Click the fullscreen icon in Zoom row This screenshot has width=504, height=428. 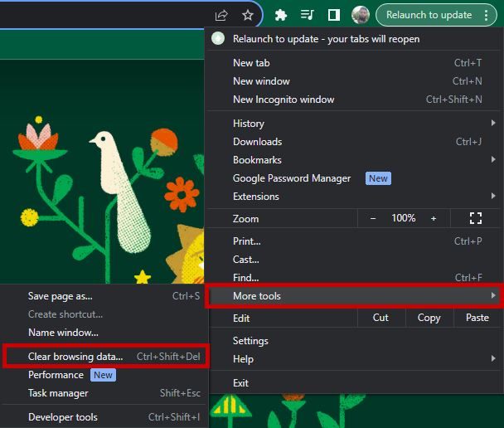coord(475,218)
